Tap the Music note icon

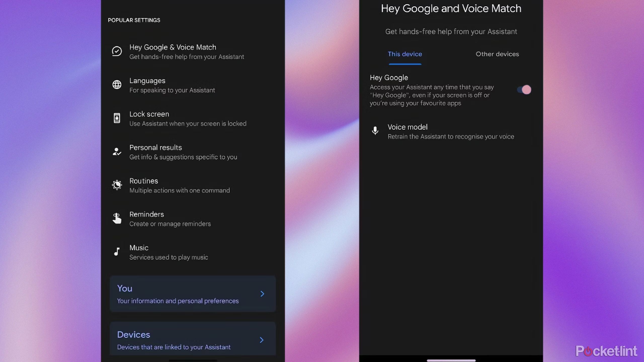(x=117, y=252)
